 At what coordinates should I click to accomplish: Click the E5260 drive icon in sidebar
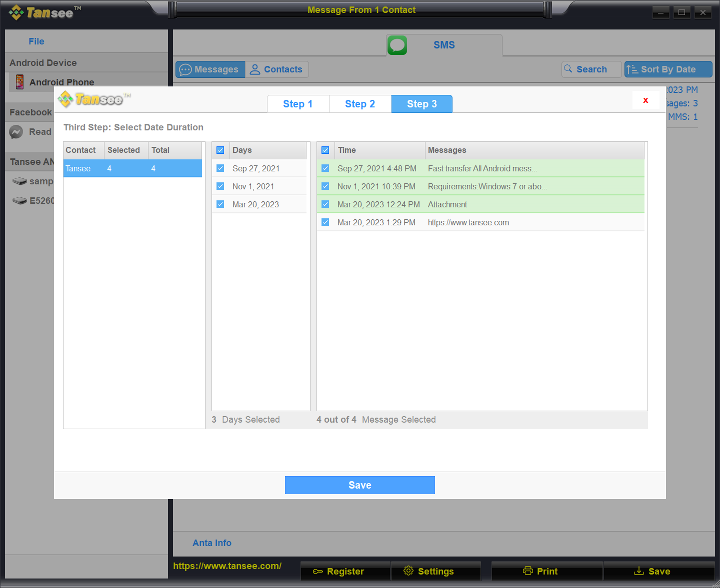click(x=19, y=201)
